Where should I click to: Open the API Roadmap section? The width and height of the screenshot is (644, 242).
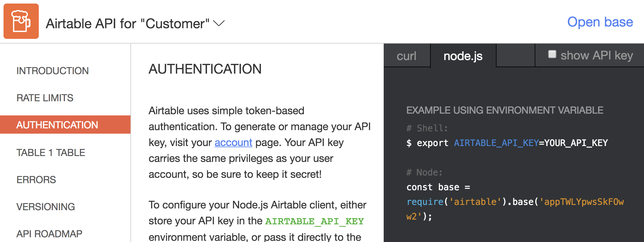click(x=49, y=234)
